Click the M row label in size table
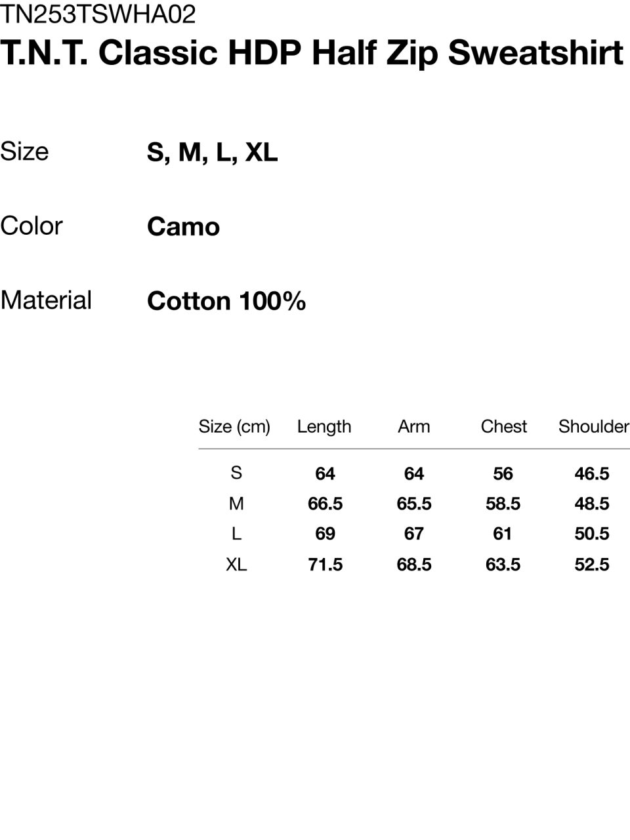Screen dimensions: 630x840 [236, 504]
